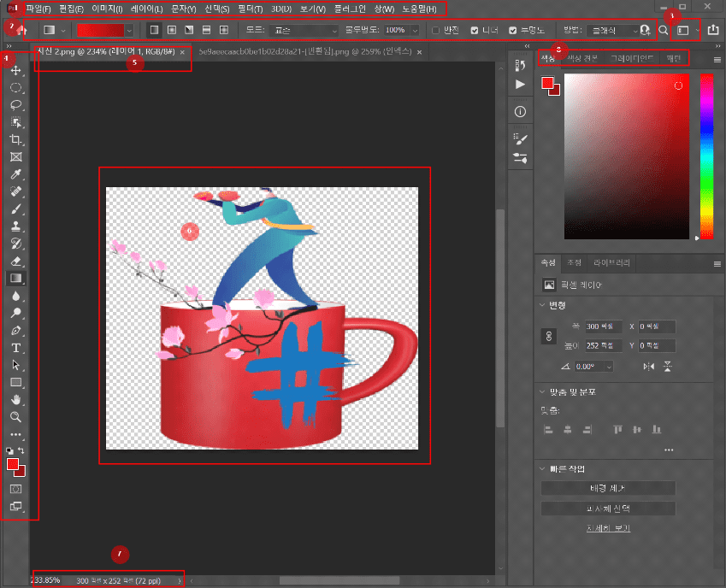Collapse the 변형 section
Image resolution: width=726 pixels, height=588 pixels.
click(542, 305)
